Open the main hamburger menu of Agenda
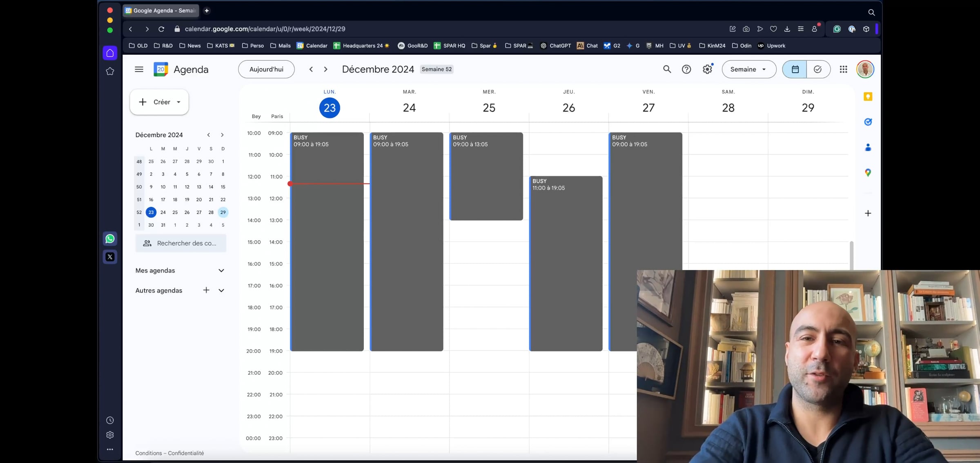 139,69
